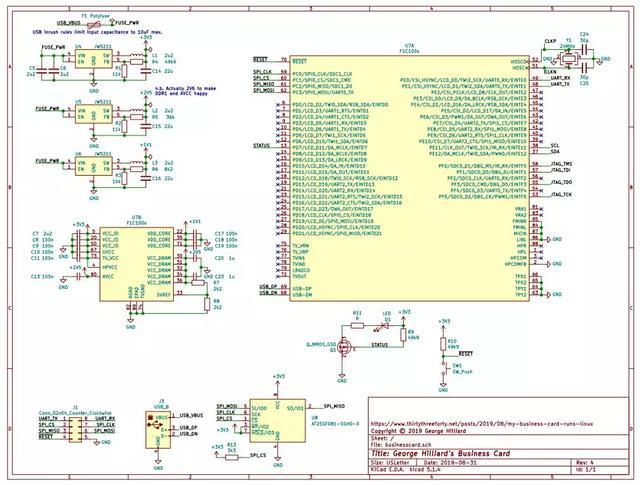Select the SPI_MISO label on U8 output
The image size is (640, 485).
(334, 406)
